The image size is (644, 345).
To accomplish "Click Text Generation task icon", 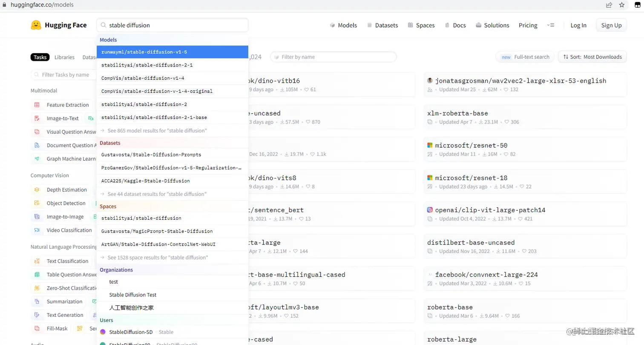I will click(37, 315).
